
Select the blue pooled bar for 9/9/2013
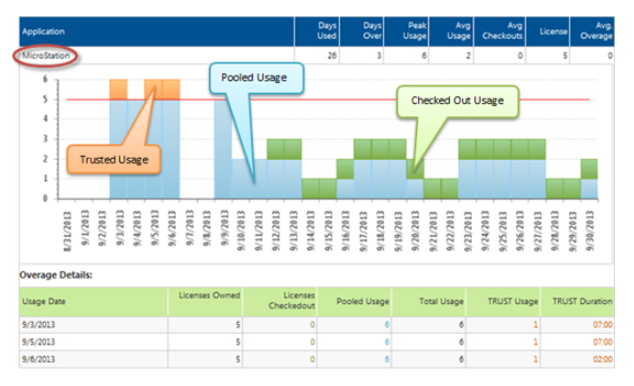pos(223,149)
